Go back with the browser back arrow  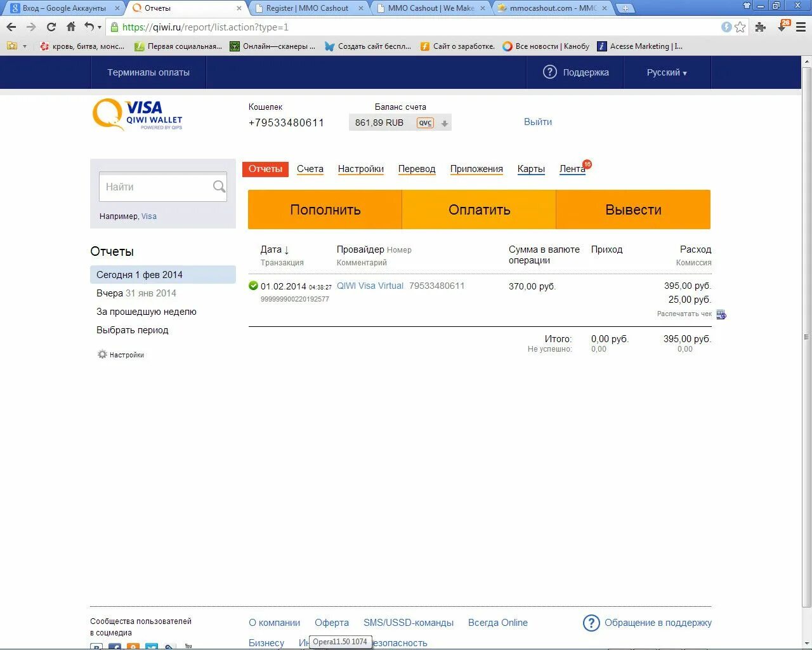click(x=11, y=27)
